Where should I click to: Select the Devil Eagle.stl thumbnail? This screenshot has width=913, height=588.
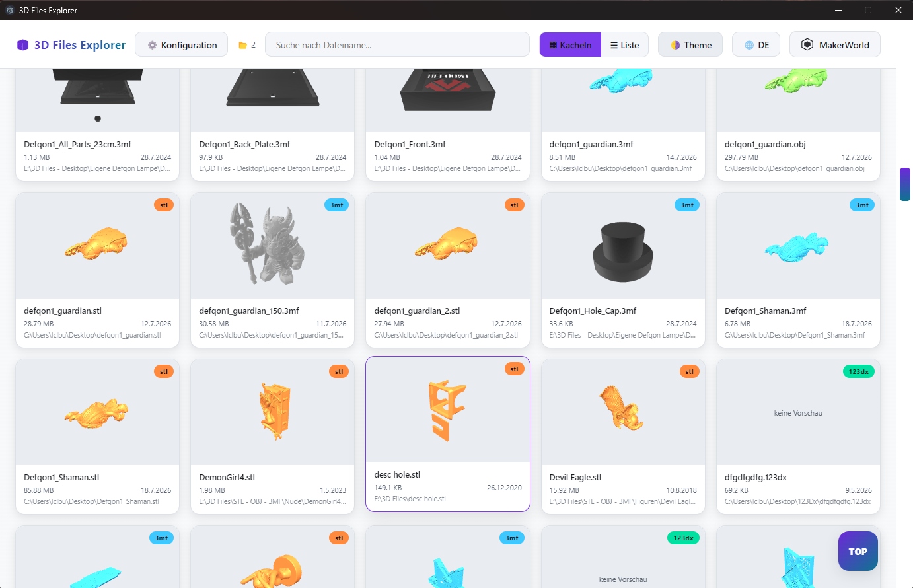(623, 412)
